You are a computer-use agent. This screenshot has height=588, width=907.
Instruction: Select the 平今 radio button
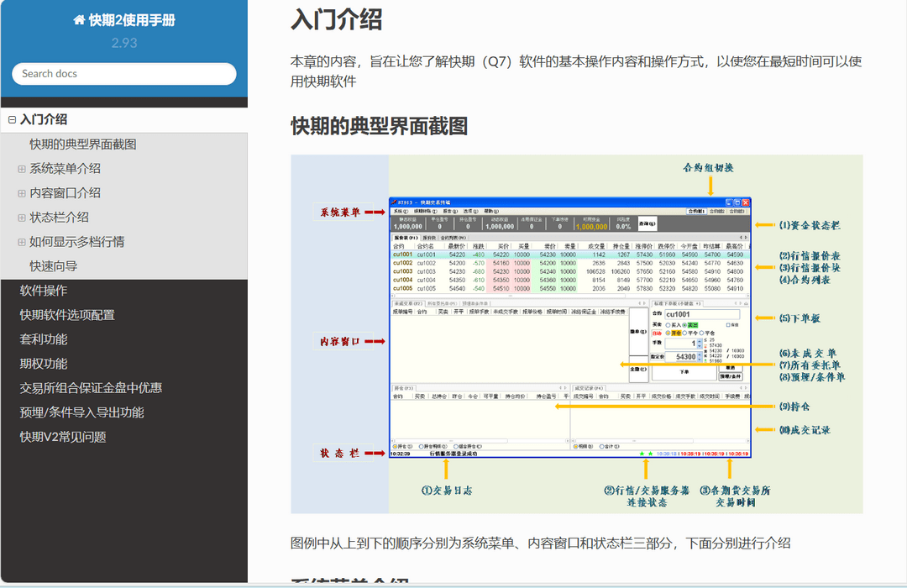pos(685,333)
